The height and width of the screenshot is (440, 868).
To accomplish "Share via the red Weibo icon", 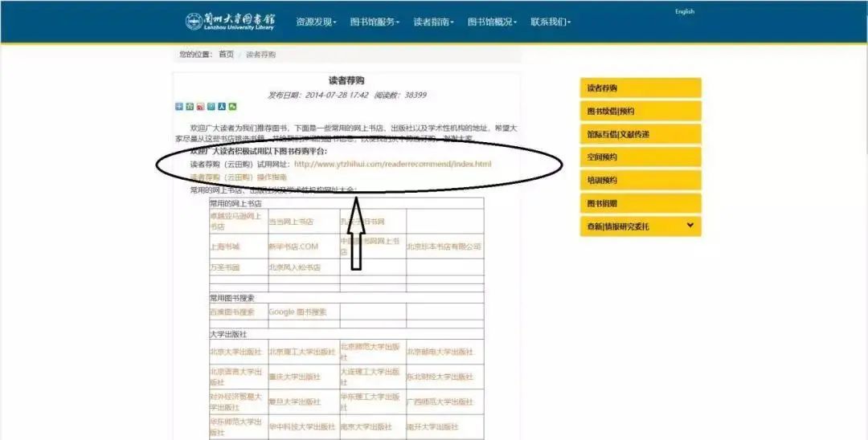I will pos(200,107).
